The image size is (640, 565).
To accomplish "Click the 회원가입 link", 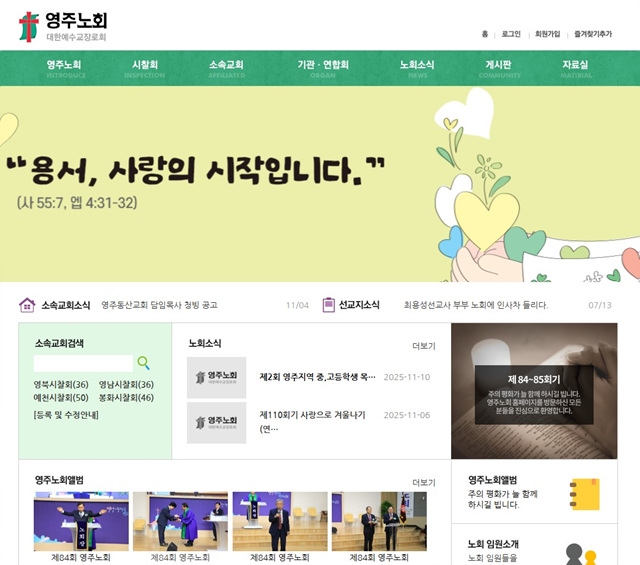I will [547, 34].
